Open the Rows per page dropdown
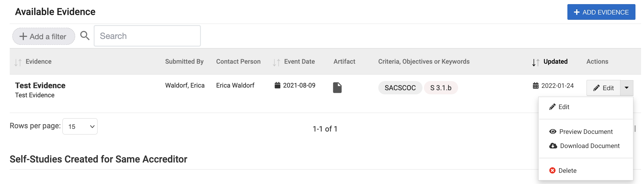 coord(80,126)
